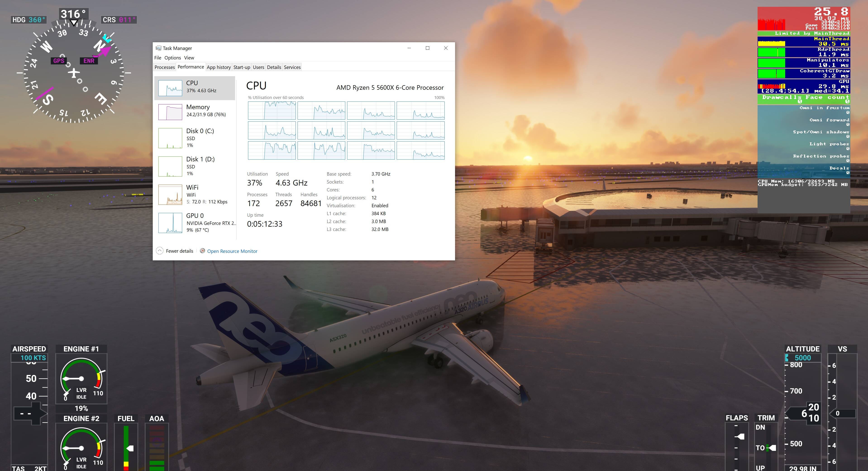Switch to the Users tab
This screenshot has height=471, width=868.
[x=258, y=67]
